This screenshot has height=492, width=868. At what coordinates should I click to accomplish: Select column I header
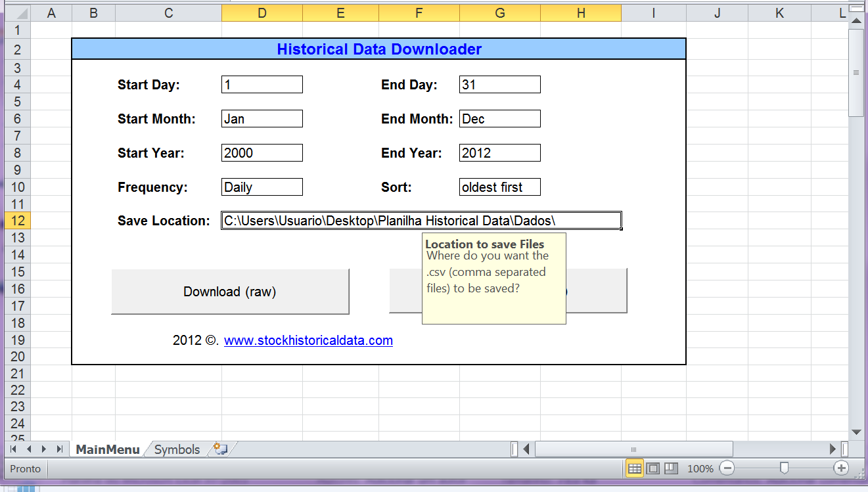coord(654,12)
